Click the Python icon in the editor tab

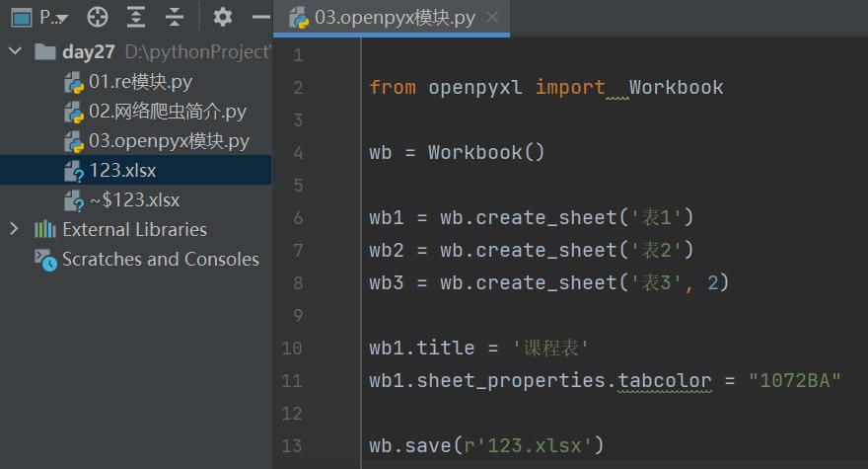(299, 18)
